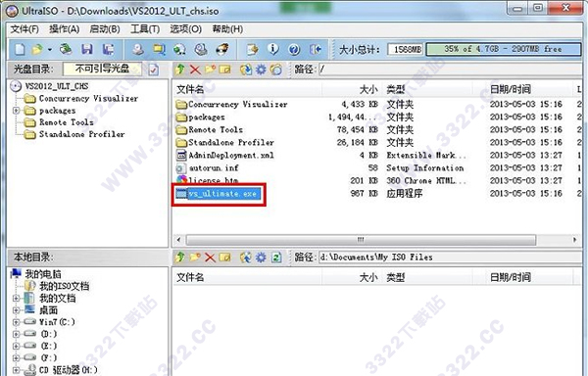Viewport: 588px width, 376px height.
Task: Sort image files by 大小 column header
Action: (x=353, y=89)
